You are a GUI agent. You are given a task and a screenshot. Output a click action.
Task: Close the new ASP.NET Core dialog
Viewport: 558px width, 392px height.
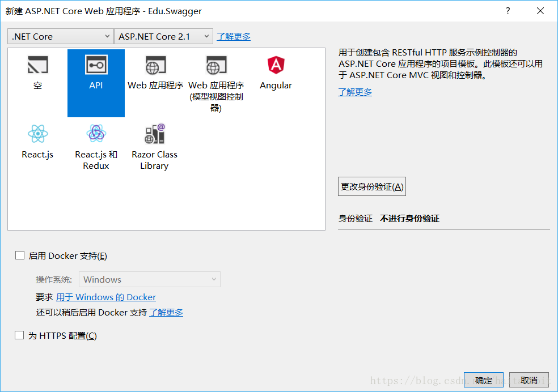[540, 11]
